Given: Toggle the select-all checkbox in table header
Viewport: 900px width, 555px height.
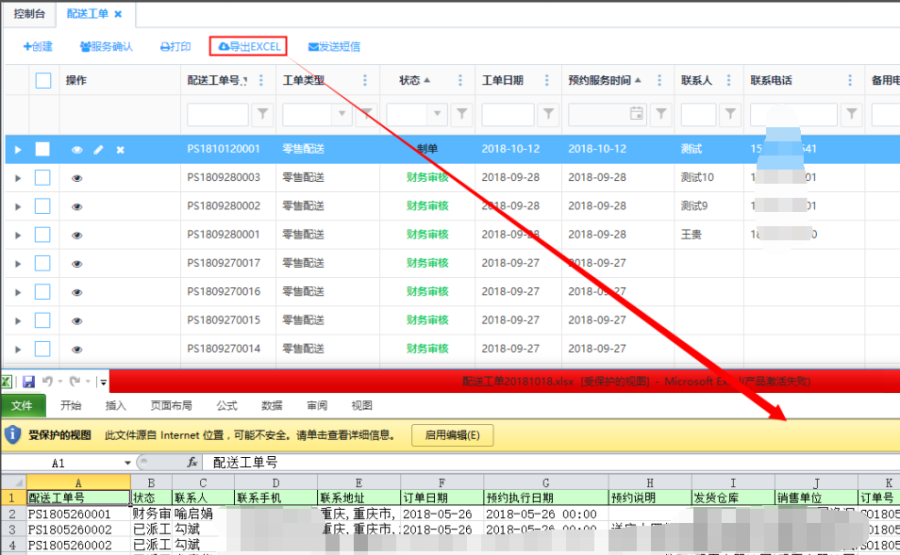Looking at the screenshot, I should (43, 81).
